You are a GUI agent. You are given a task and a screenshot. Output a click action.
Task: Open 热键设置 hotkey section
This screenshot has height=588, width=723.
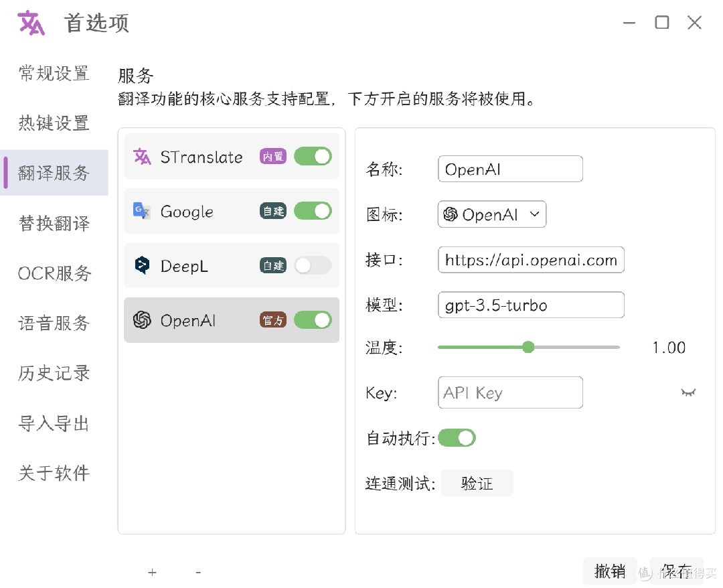point(54,123)
